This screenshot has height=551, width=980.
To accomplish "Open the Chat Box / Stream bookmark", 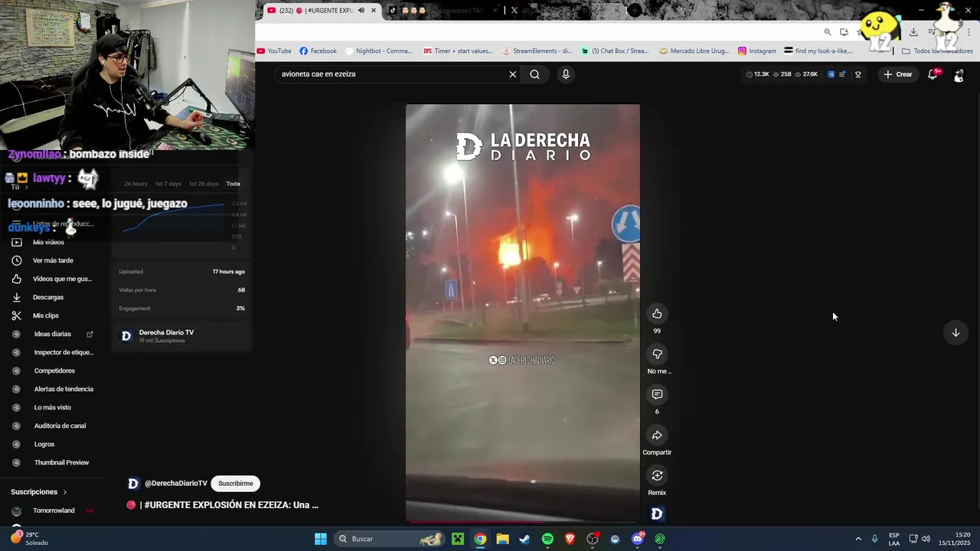I will click(615, 51).
